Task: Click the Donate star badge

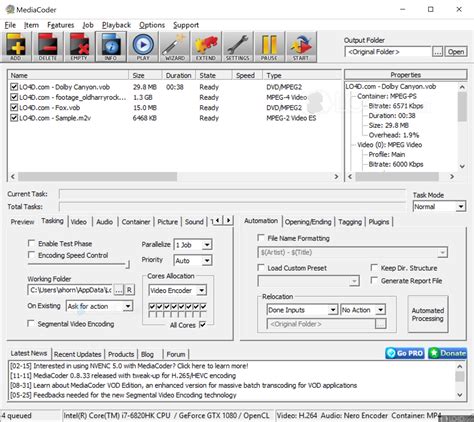Action: click(447, 353)
